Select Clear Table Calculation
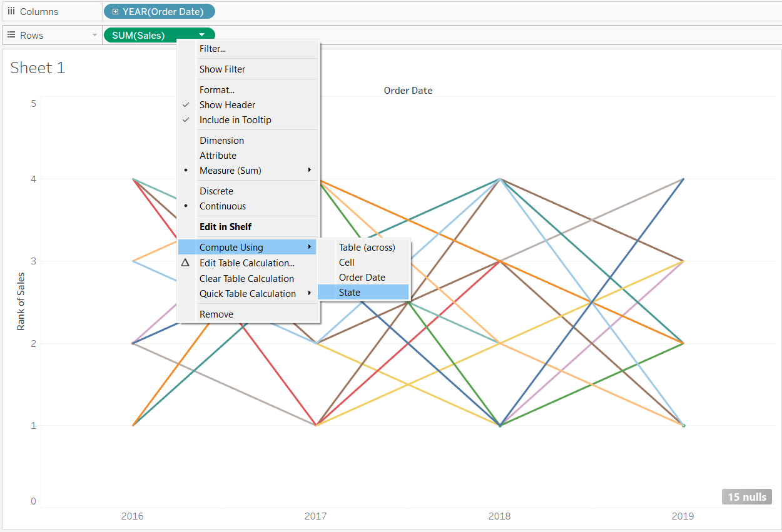Screen dimensions: 782x532 249,278
